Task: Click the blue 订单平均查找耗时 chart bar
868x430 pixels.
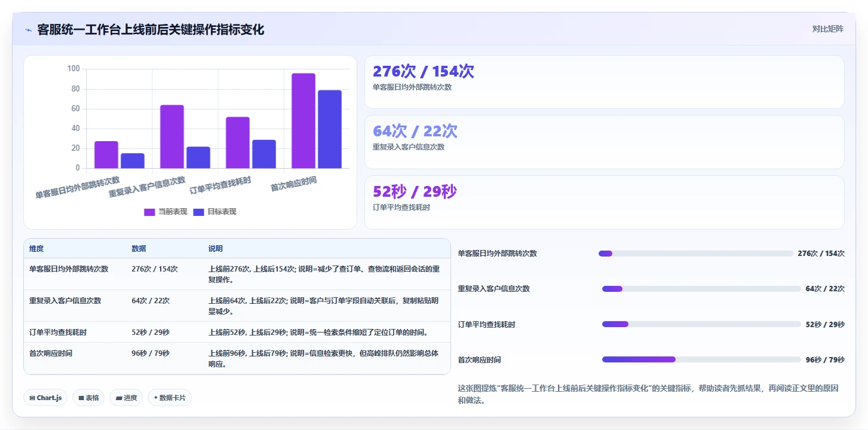Action: coord(264,154)
